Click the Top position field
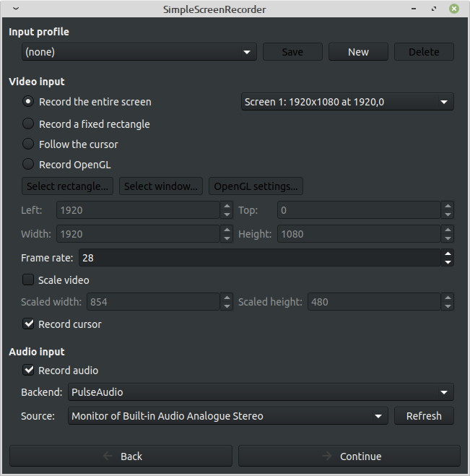The image size is (470, 476). pyautogui.click(x=359, y=209)
